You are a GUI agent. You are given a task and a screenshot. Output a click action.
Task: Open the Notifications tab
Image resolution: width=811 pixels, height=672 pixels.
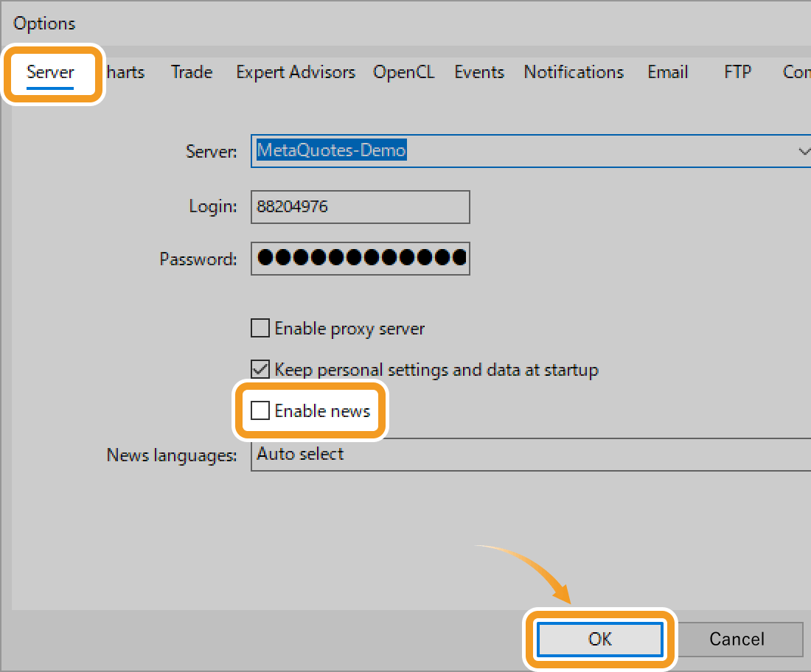coord(574,72)
